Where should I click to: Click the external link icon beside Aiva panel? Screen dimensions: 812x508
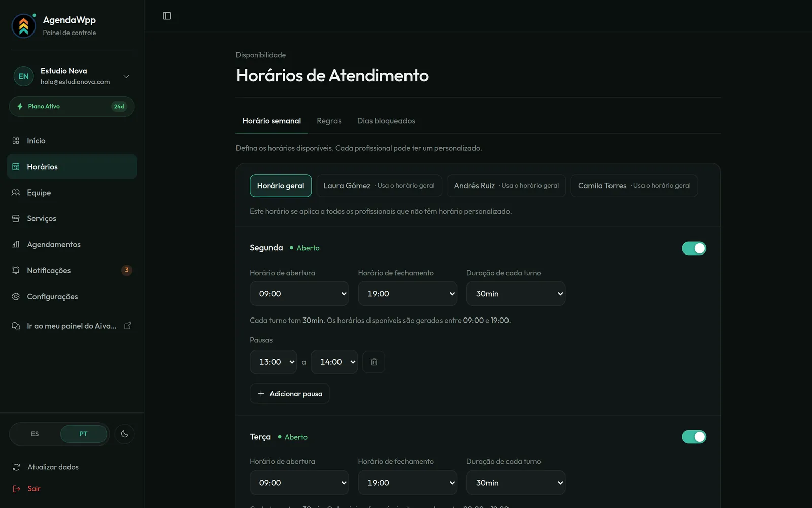pos(128,326)
